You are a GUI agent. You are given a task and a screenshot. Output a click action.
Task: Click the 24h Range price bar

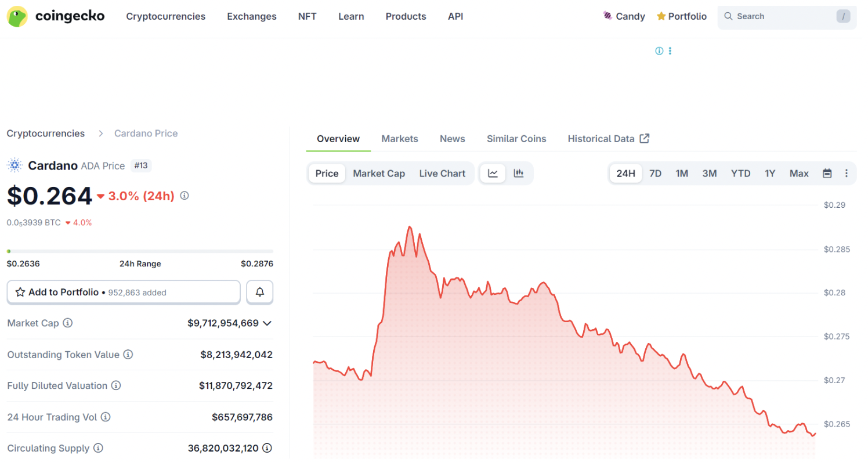[140, 251]
